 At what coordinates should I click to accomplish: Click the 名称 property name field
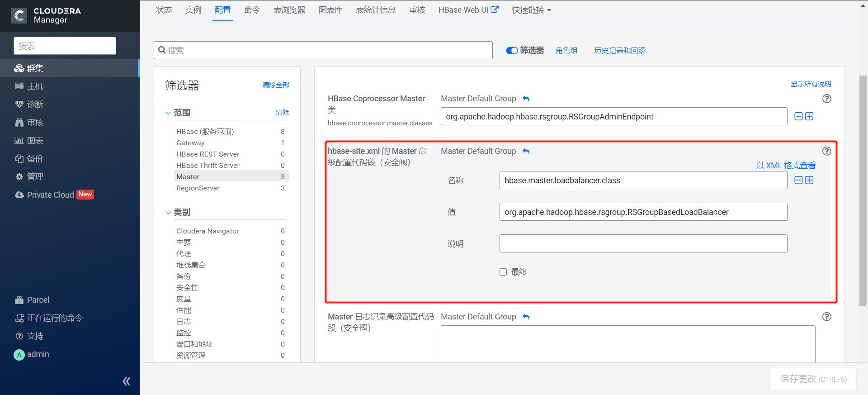coord(643,180)
